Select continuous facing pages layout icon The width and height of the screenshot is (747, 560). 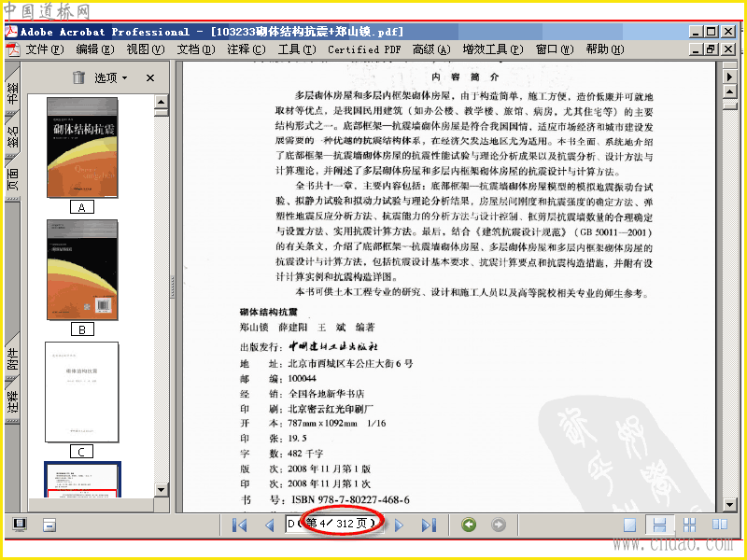click(689, 525)
